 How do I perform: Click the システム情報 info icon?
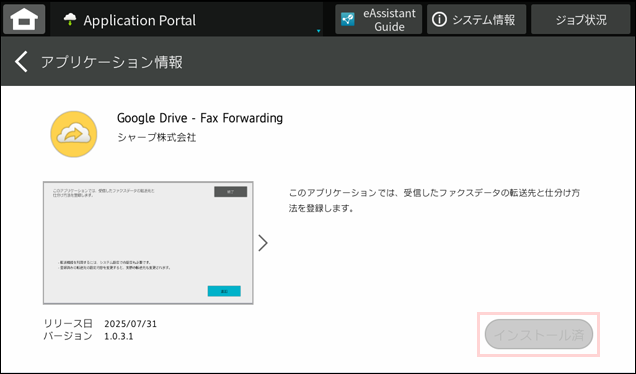(439, 19)
